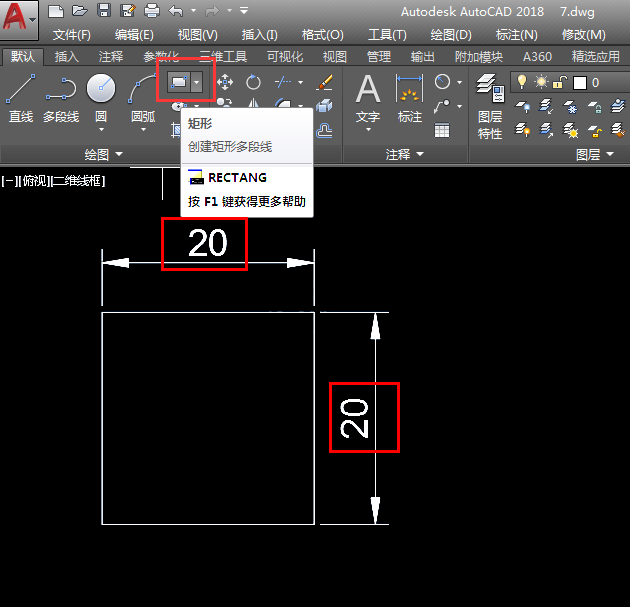Select the Rotate tool icon
The width and height of the screenshot is (630, 607).
pyautogui.click(x=253, y=82)
